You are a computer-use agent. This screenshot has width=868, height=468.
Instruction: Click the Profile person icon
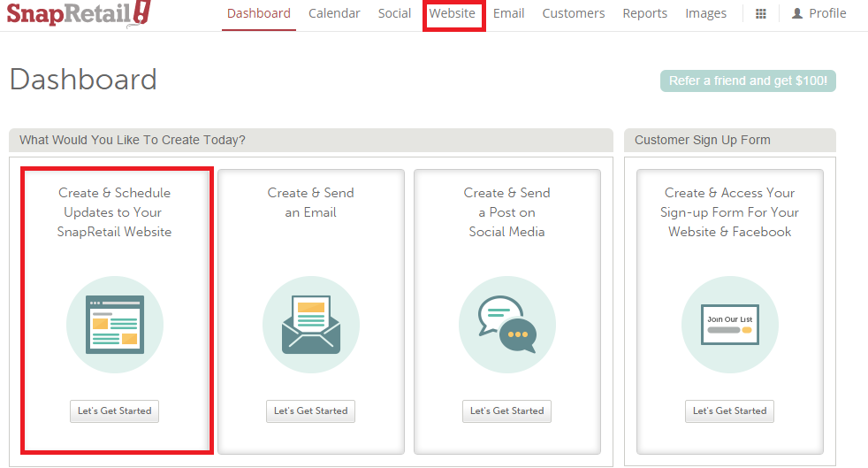(796, 13)
